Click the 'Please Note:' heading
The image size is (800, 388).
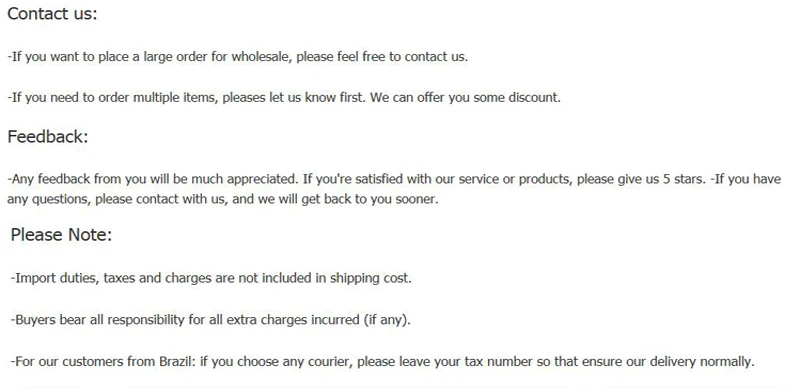click(61, 235)
